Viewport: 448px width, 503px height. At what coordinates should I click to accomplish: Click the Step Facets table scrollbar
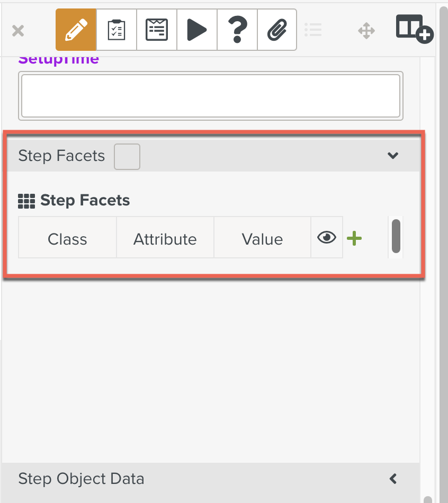396,236
